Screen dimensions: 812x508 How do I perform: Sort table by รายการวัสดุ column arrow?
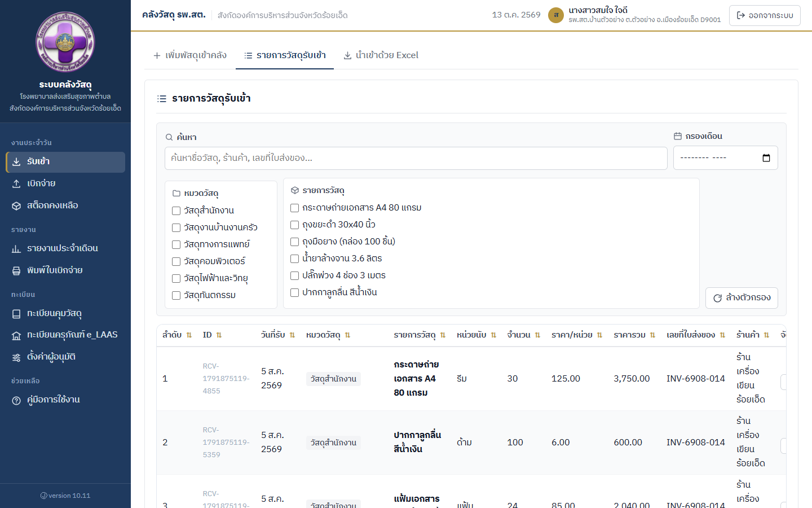click(x=443, y=335)
